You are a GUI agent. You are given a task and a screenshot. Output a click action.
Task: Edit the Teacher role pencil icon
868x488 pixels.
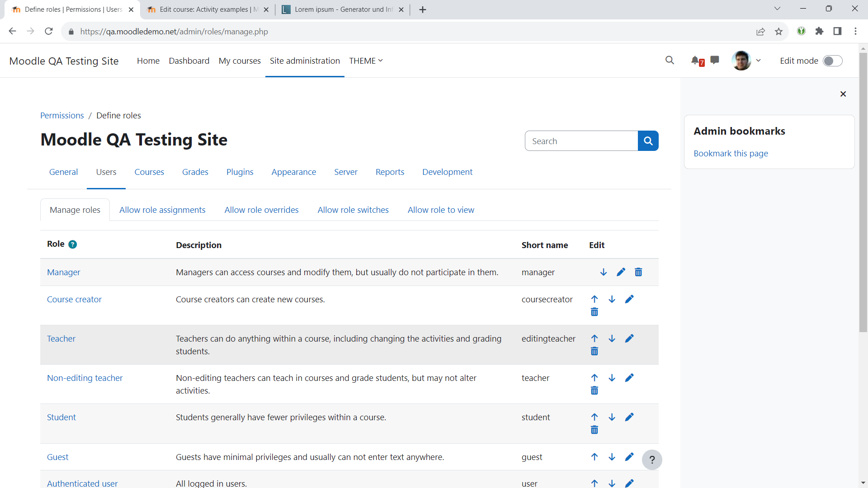pos(629,338)
